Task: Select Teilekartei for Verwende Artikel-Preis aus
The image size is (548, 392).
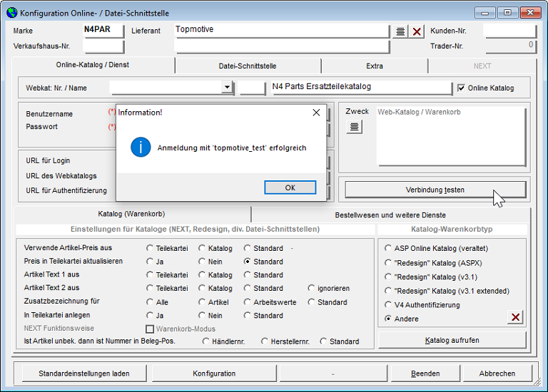Action: coord(150,248)
